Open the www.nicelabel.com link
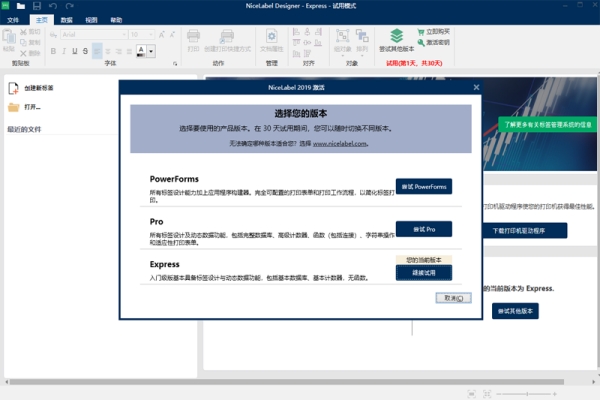 (x=340, y=144)
